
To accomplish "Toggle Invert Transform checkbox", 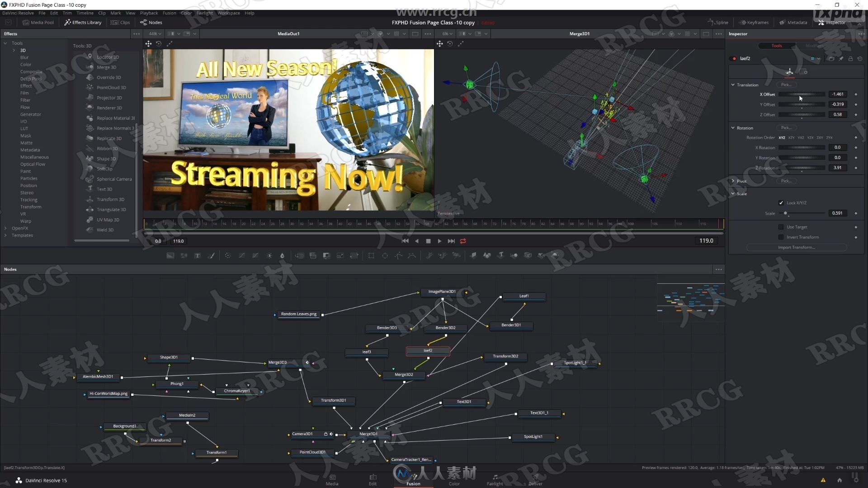I will [782, 237].
